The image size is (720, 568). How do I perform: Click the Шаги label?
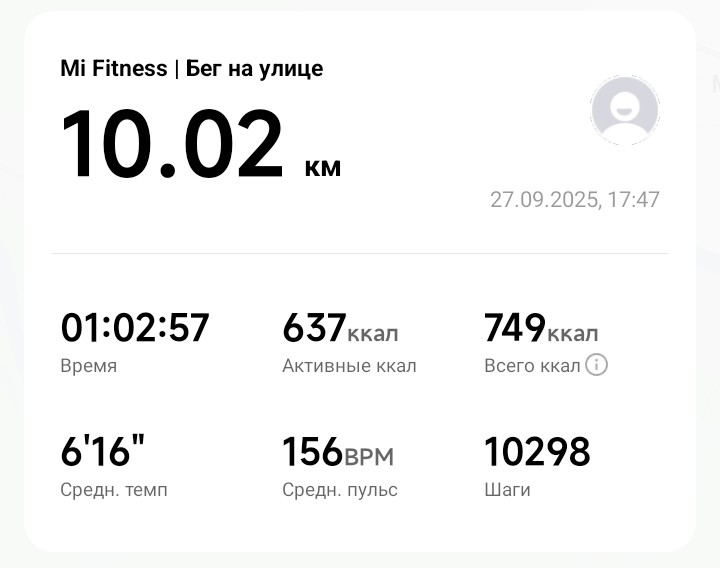(507, 490)
